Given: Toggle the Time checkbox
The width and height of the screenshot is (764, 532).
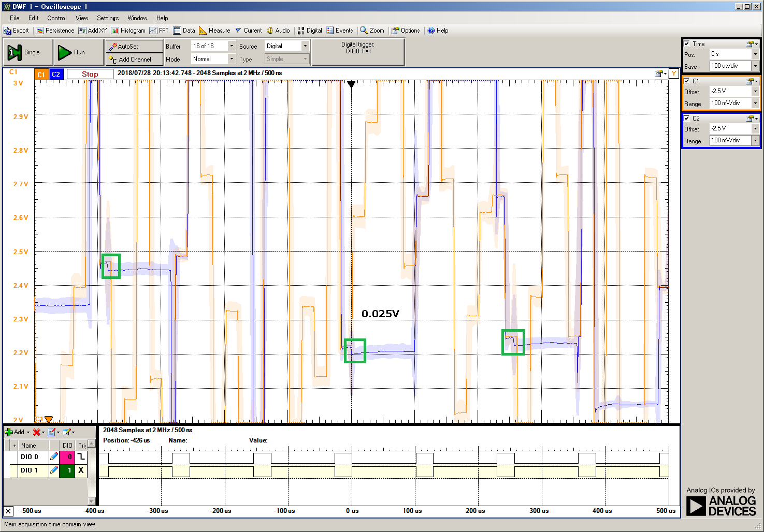Looking at the screenshot, I should (x=687, y=44).
